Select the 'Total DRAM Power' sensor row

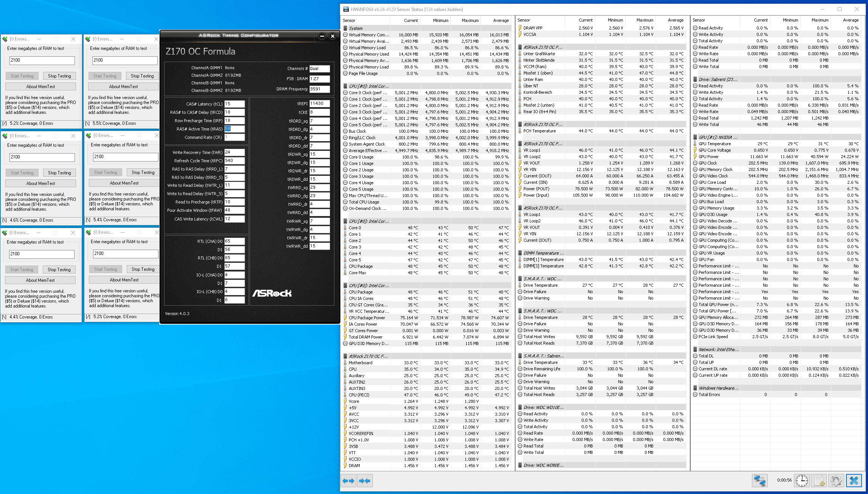click(426, 337)
